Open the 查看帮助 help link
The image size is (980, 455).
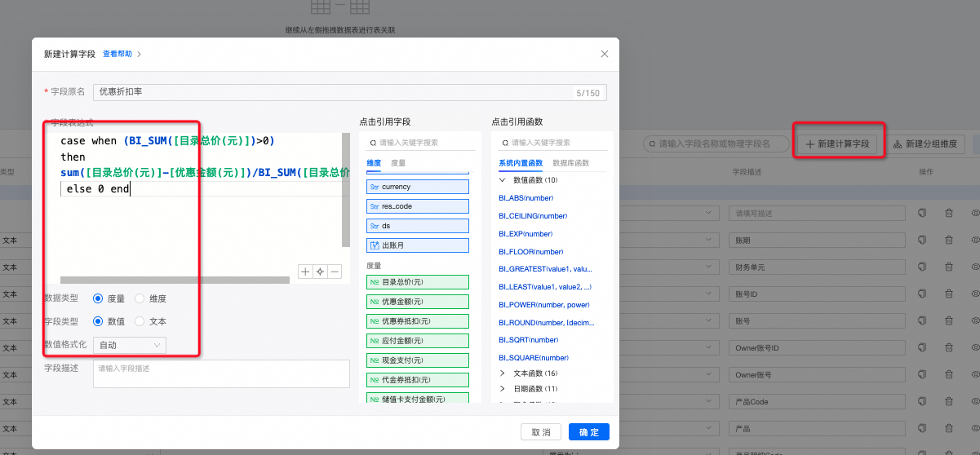(x=118, y=54)
